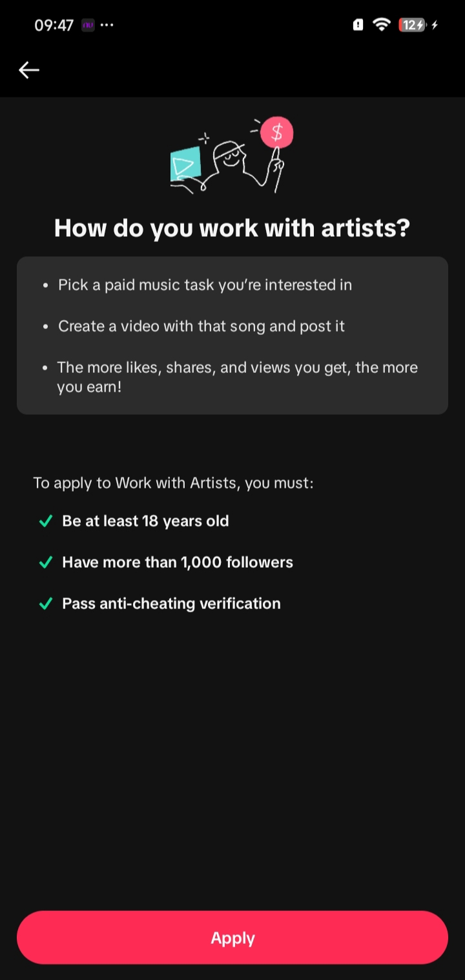Tap the 'How do you work with artists?' heading
The height and width of the screenshot is (980, 465).
click(232, 228)
